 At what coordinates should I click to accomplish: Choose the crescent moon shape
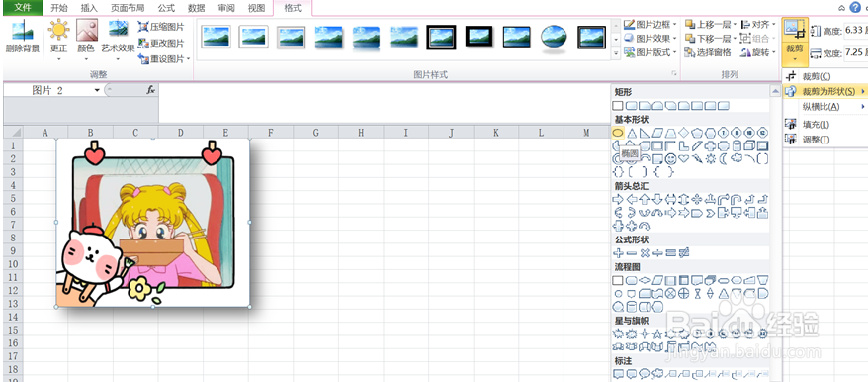tap(723, 158)
